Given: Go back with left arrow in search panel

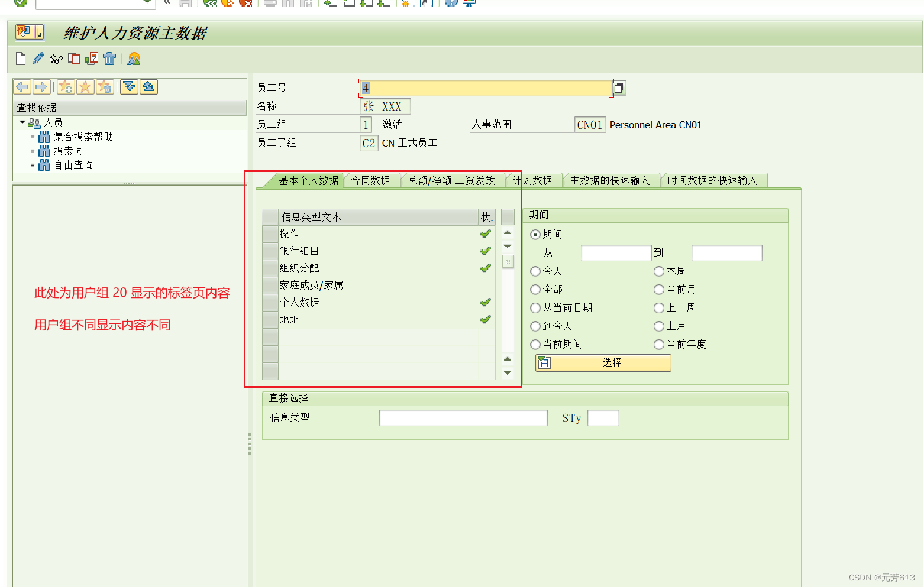Looking at the screenshot, I should point(22,87).
